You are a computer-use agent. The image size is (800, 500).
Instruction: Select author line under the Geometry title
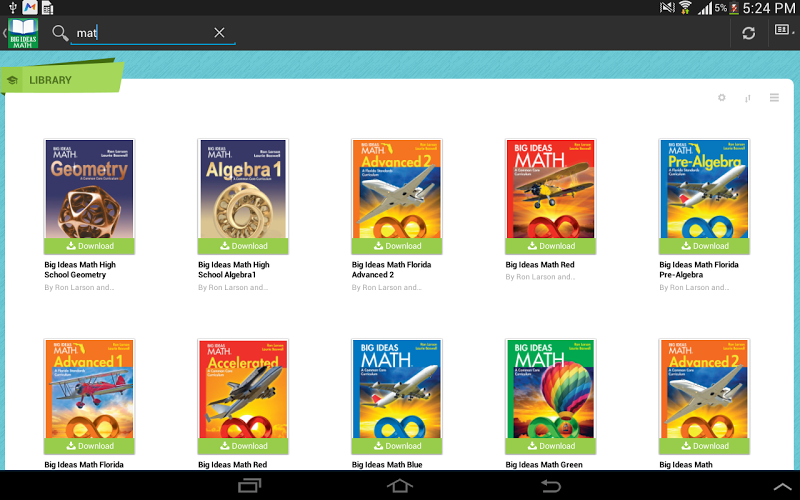(79, 287)
